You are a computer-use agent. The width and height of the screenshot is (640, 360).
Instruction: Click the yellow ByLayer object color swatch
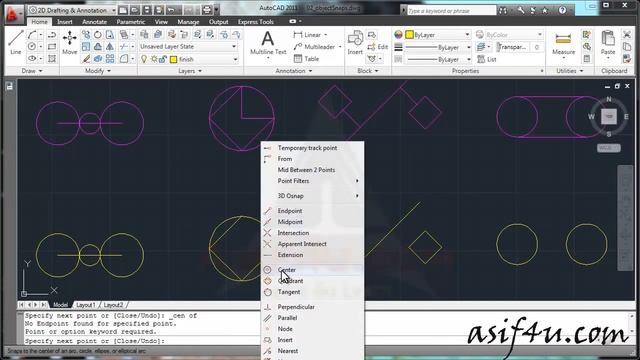click(409, 35)
